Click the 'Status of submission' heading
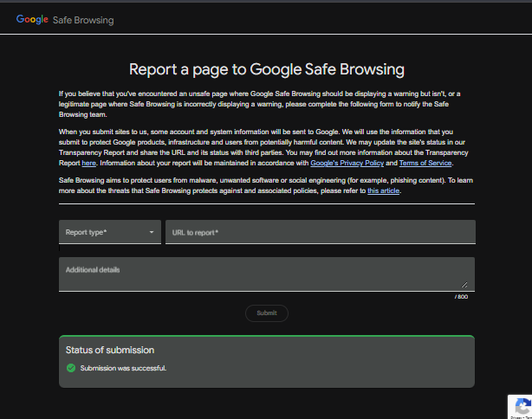 (110, 350)
